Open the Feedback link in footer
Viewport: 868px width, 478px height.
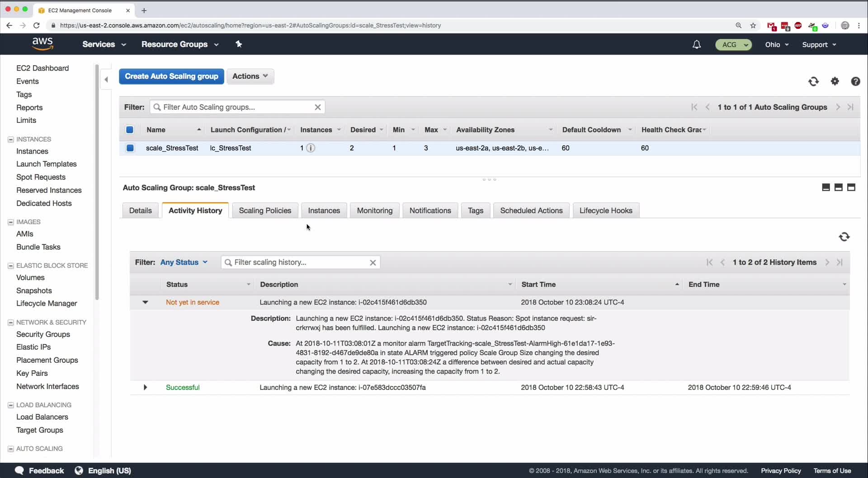[x=39, y=471]
